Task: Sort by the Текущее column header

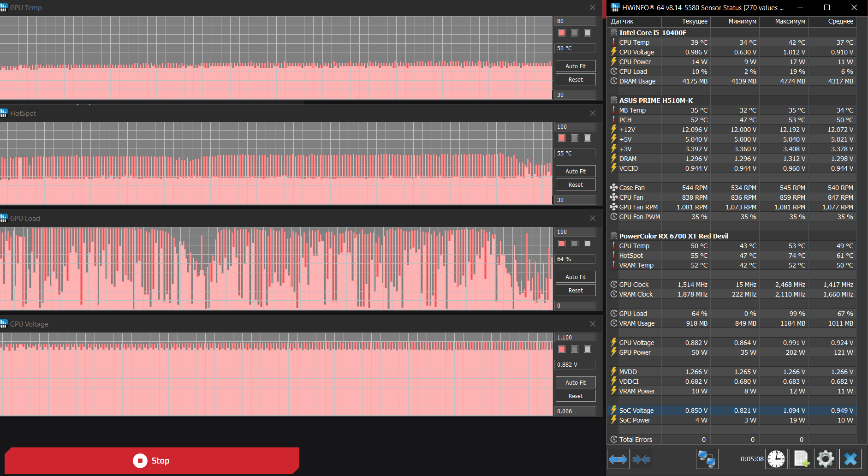Action: [686, 21]
